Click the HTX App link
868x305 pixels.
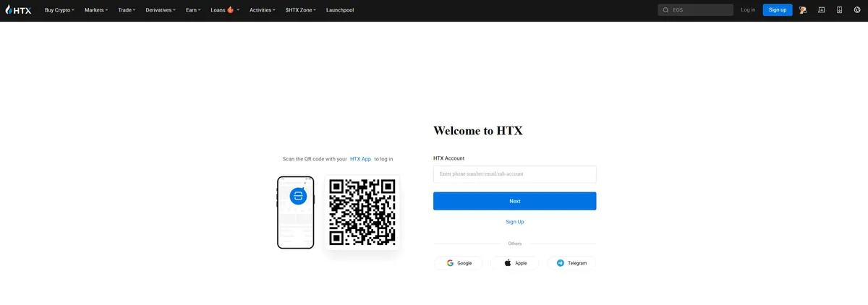pyautogui.click(x=360, y=159)
